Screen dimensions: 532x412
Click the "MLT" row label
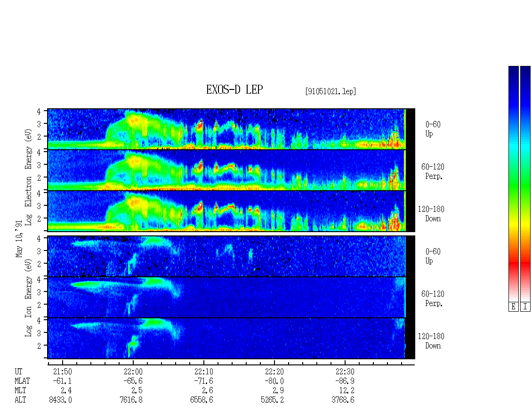coord(20,391)
